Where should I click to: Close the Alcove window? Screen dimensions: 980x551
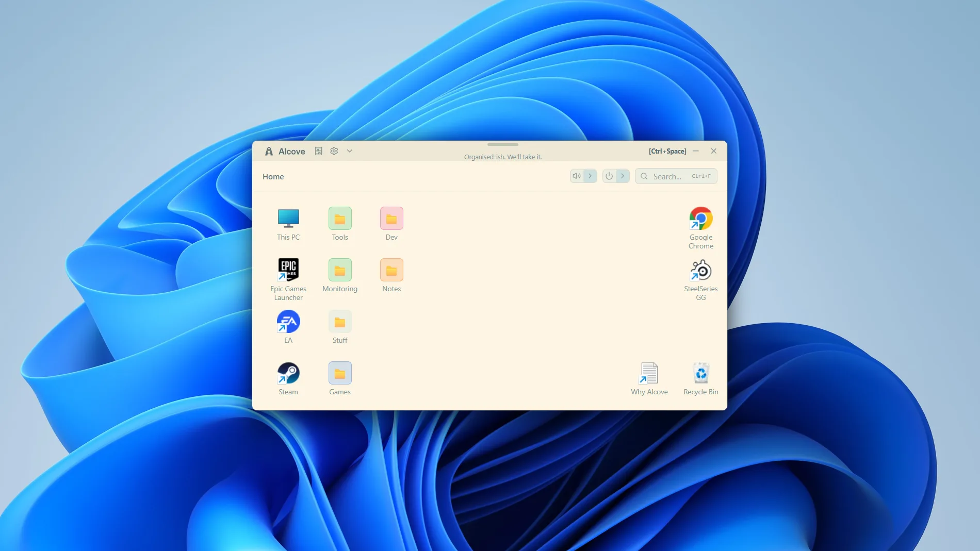(x=714, y=151)
